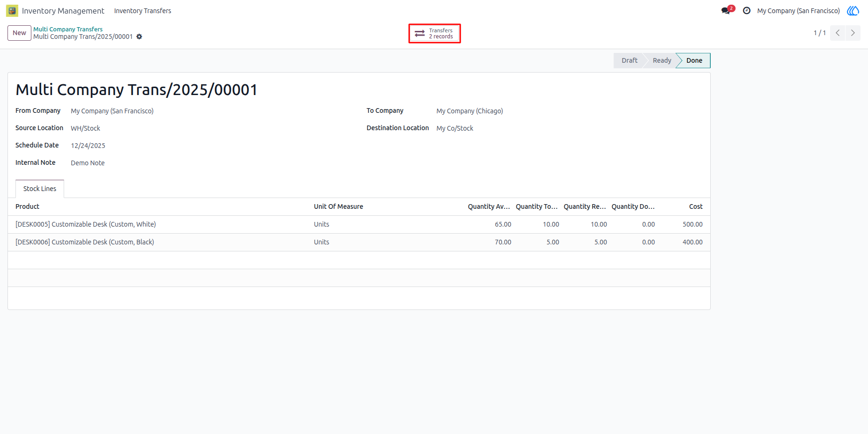This screenshot has height=434, width=868.
Task: Select the Ready status stage
Action: point(662,60)
